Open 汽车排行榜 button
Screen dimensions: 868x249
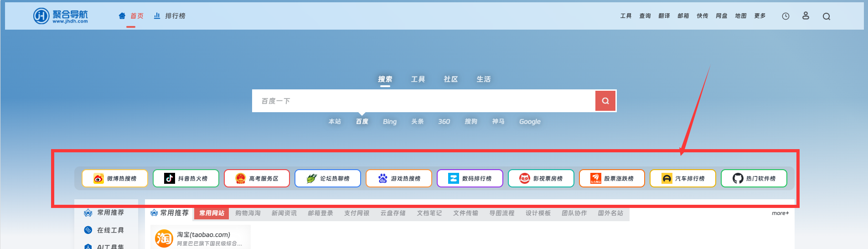pyautogui.click(x=683, y=178)
